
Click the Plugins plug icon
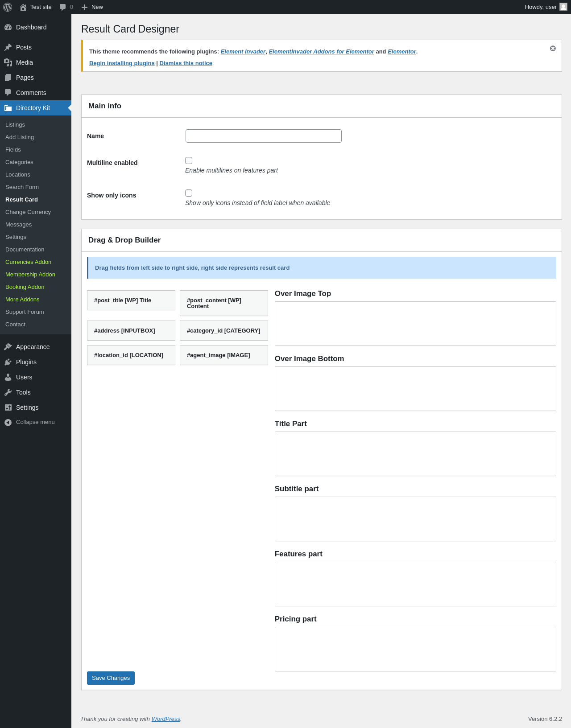(8, 362)
